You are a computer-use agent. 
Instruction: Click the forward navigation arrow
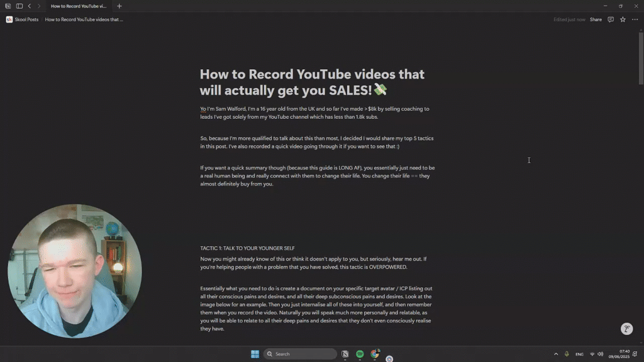tap(38, 6)
